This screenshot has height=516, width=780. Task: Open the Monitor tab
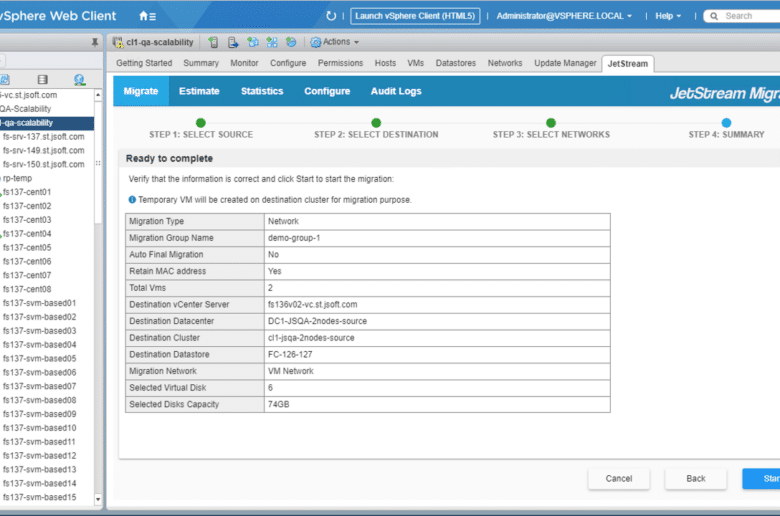[x=244, y=63]
